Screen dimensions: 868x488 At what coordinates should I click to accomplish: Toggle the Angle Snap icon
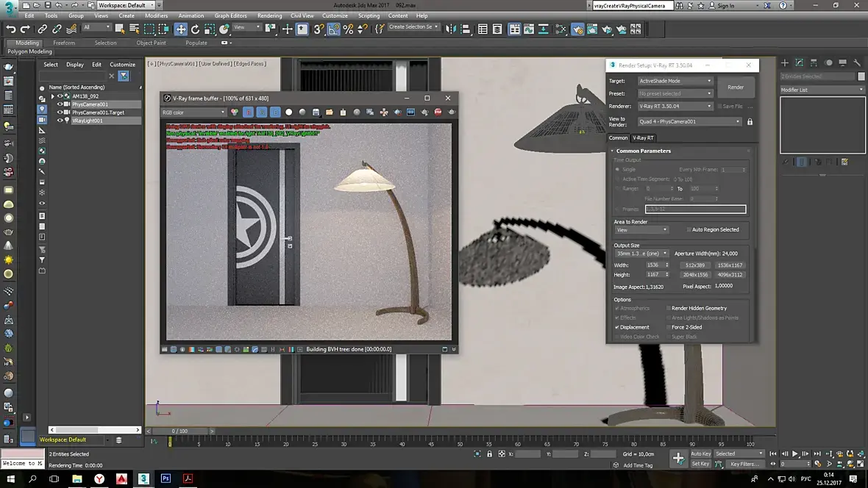pyautogui.click(x=334, y=29)
